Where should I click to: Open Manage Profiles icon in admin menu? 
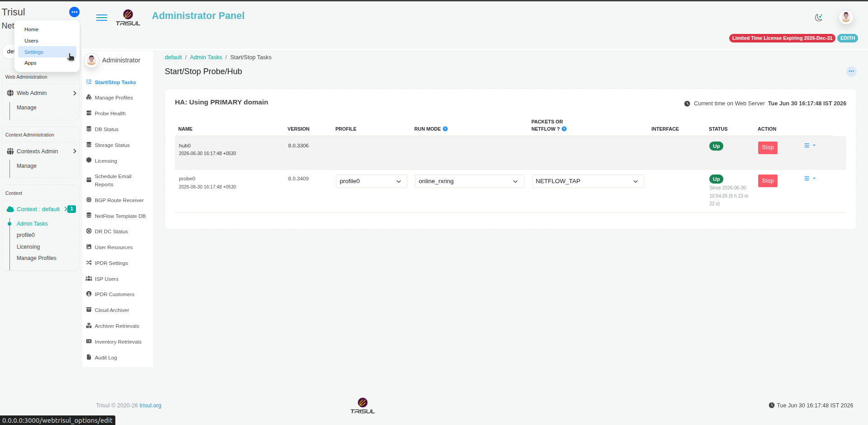[x=89, y=97]
